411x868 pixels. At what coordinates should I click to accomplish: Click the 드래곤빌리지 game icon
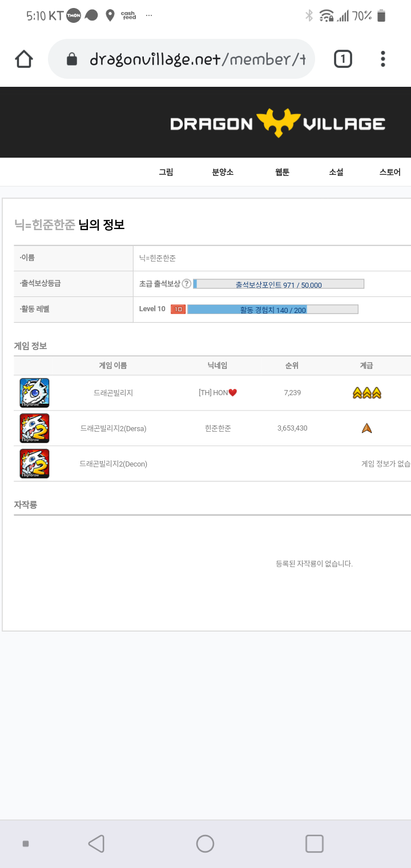pyautogui.click(x=34, y=393)
